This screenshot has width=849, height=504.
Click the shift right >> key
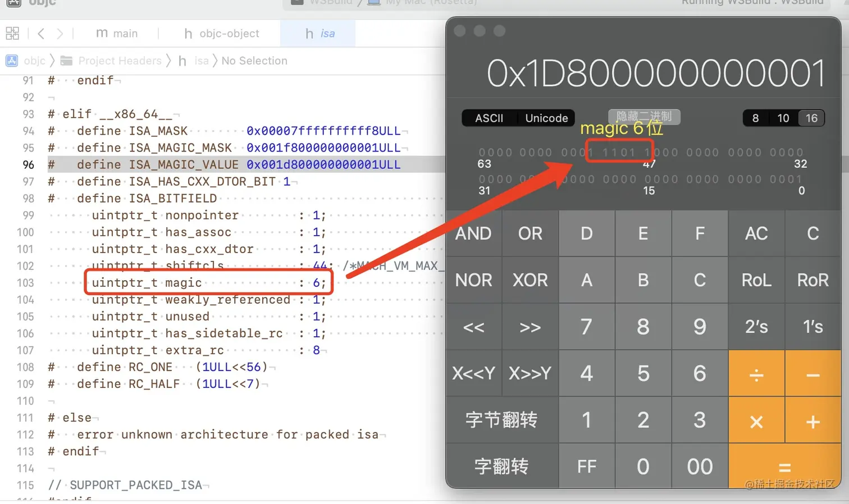click(530, 327)
